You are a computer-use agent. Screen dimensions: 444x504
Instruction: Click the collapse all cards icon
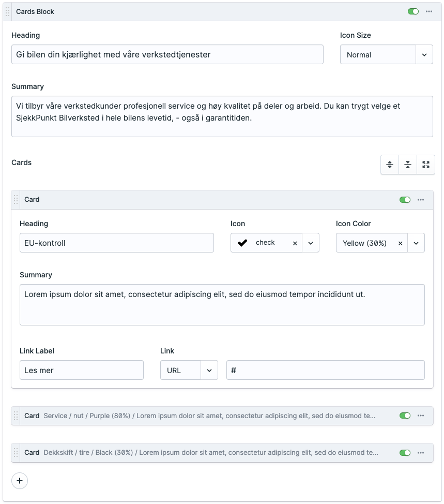click(x=408, y=165)
